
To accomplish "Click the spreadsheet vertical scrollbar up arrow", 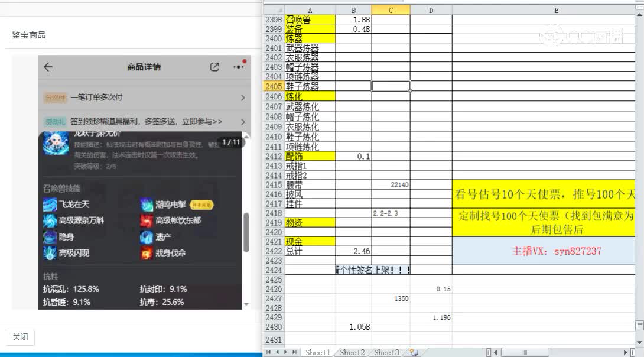I will [x=639, y=14].
